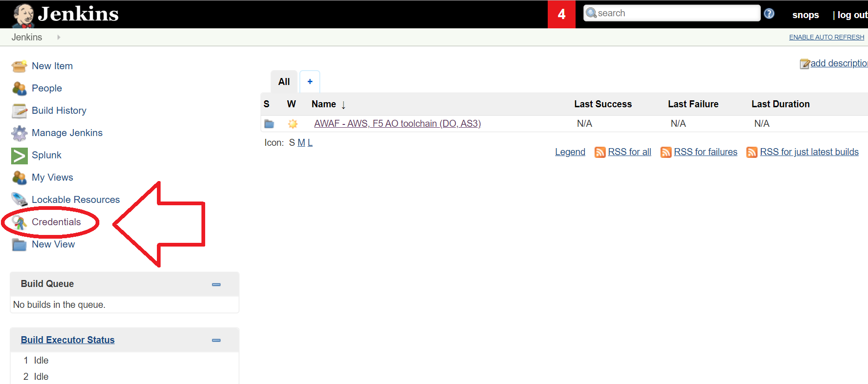Sort by W weather column header

click(291, 104)
